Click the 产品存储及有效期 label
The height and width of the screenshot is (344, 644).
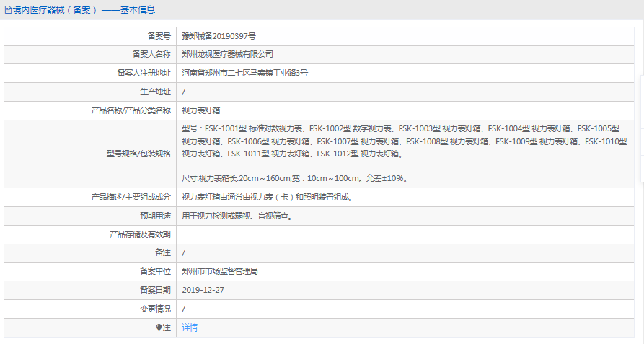pos(140,234)
